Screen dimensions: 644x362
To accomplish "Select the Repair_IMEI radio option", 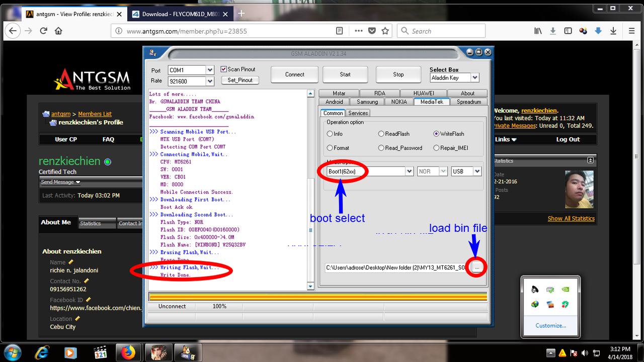I will point(436,148).
